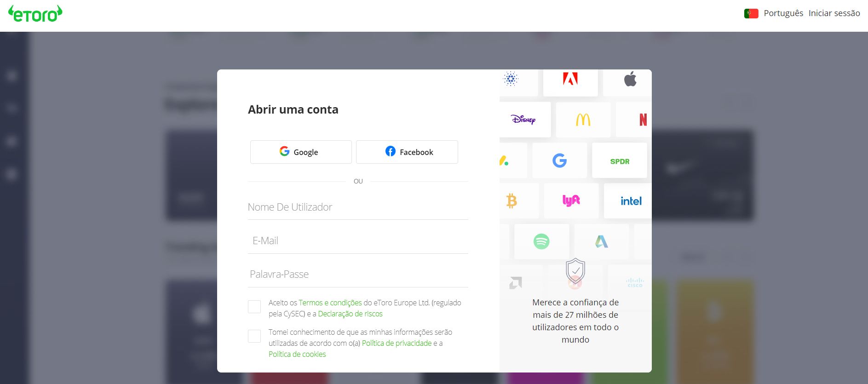
Task: Click the Cisco logo tile
Action: click(630, 282)
